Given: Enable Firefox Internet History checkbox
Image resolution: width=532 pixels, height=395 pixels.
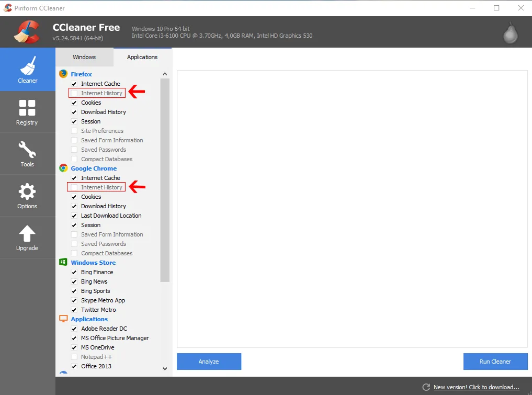Looking at the screenshot, I should tap(74, 93).
